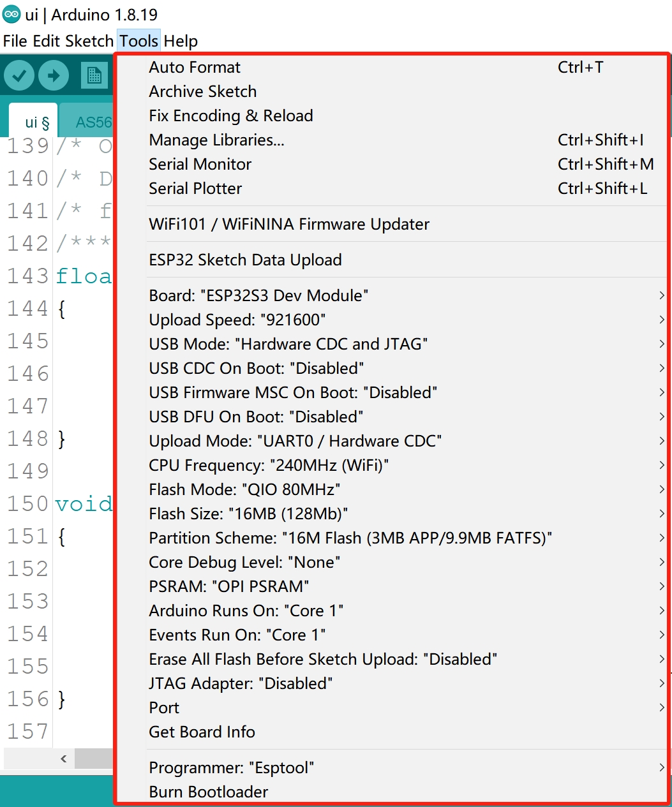This screenshot has height=807, width=672.
Task: Click Get Board Info
Action: pos(391,732)
